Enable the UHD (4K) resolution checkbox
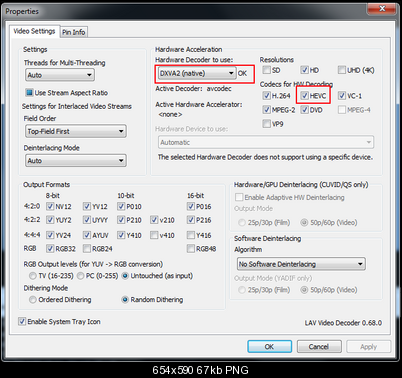This screenshot has height=378, width=402. click(x=342, y=70)
